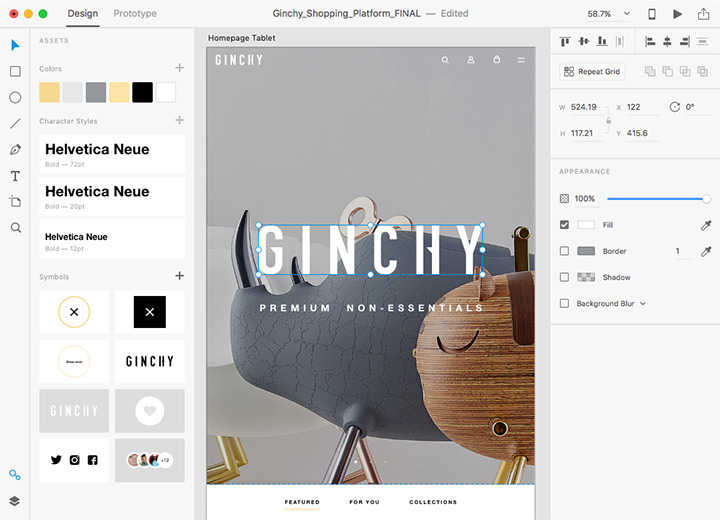This screenshot has height=520, width=720.
Task: Enable the Shadow checkbox
Action: tap(565, 277)
